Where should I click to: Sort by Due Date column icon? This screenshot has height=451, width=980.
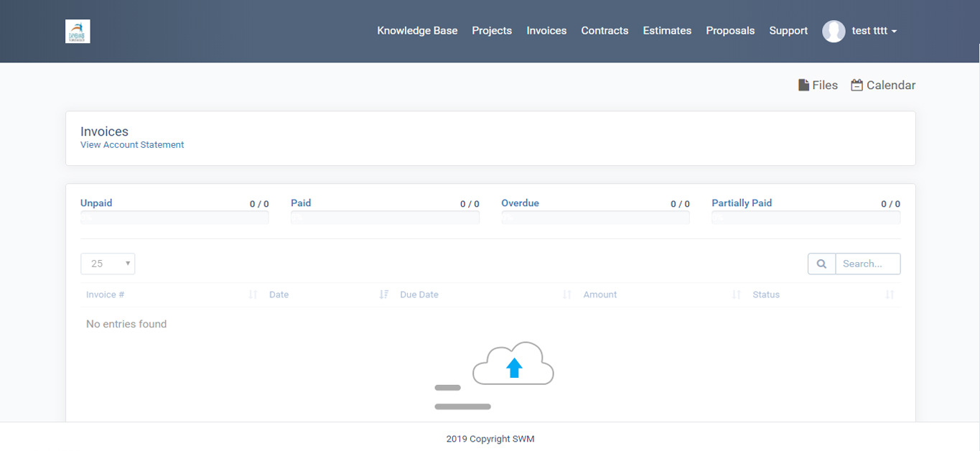click(567, 294)
